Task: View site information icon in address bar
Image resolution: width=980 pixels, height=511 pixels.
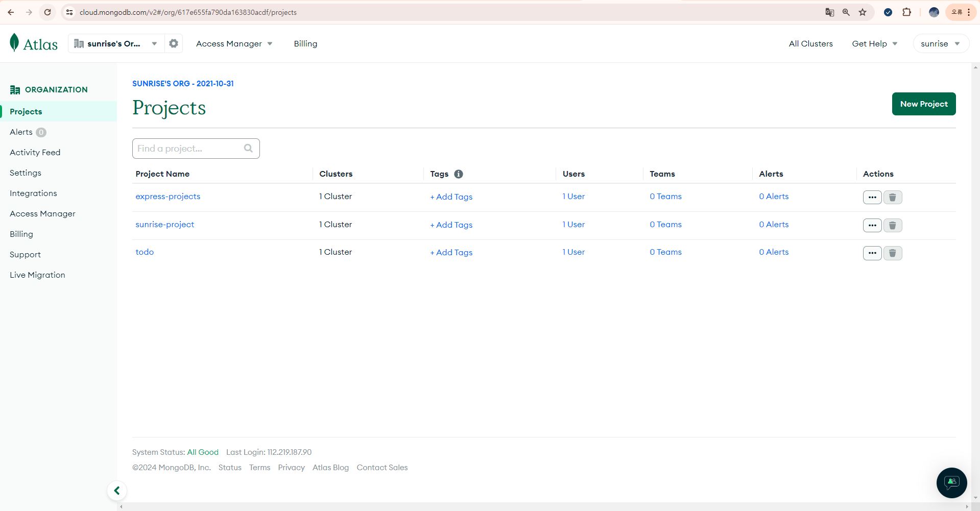Action: [69, 12]
